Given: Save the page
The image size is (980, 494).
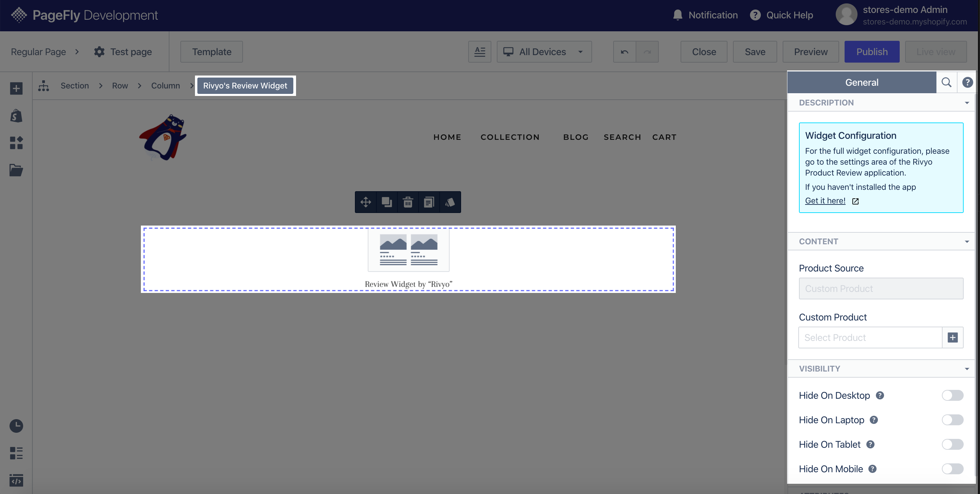Looking at the screenshot, I should (755, 52).
